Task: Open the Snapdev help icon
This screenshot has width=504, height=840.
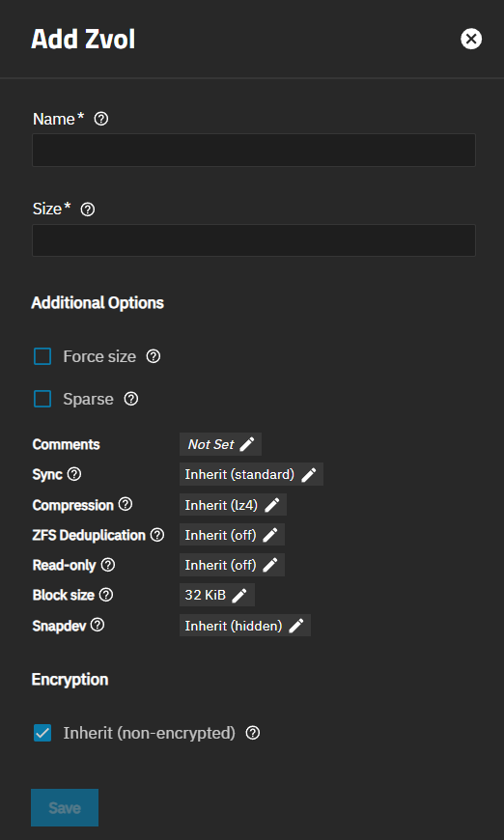Action: point(98,626)
